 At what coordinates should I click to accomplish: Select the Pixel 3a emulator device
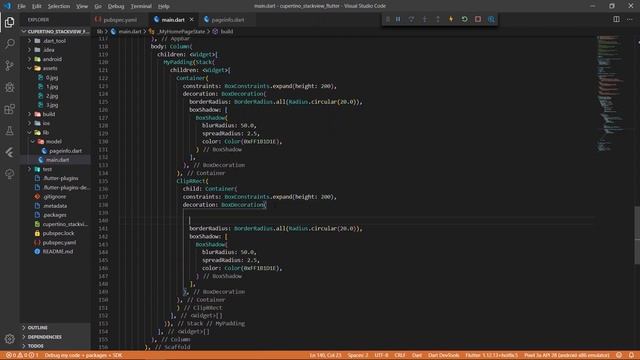coord(567,355)
